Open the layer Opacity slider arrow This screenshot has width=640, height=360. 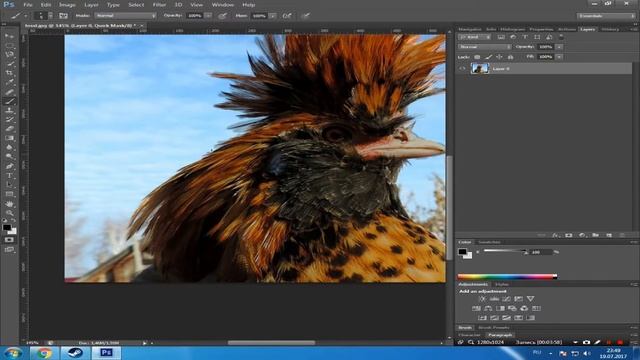tap(559, 47)
